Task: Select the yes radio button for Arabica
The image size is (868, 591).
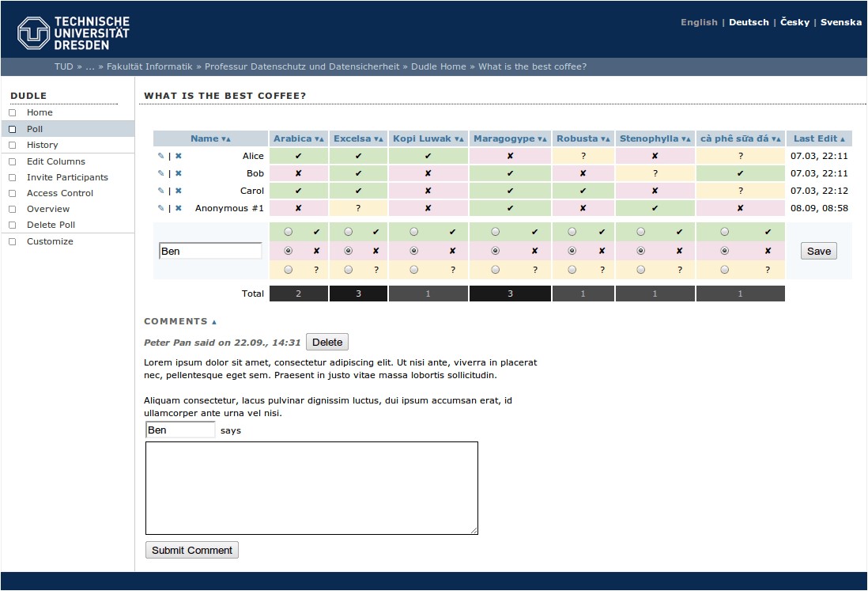Action: point(288,232)
